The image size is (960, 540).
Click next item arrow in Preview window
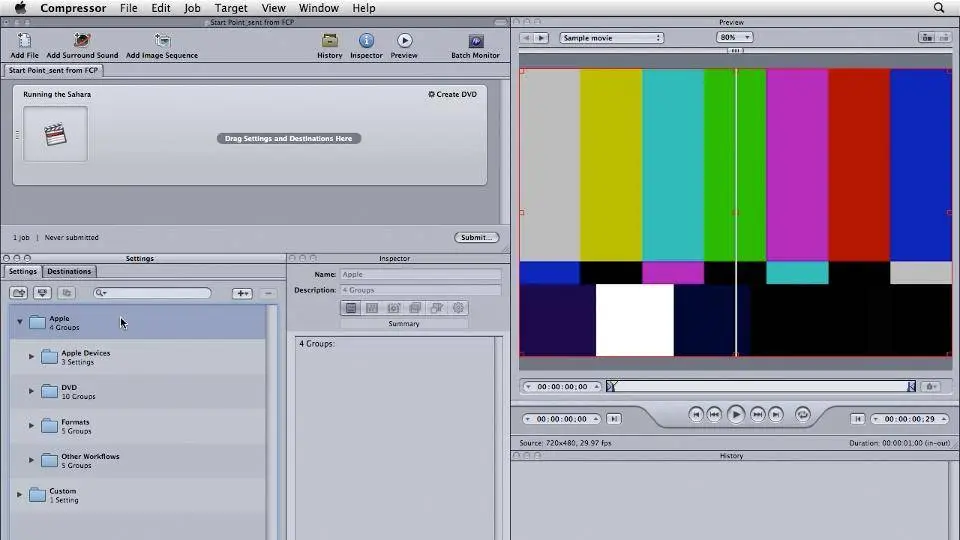(541, 38)
